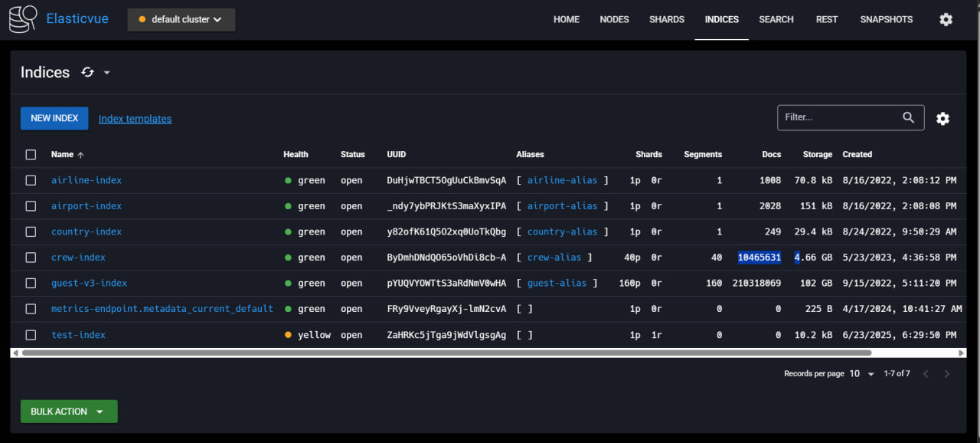The image size is (980, 443).
Task: Sort by the Docs column header
Action: pos(772,155)
